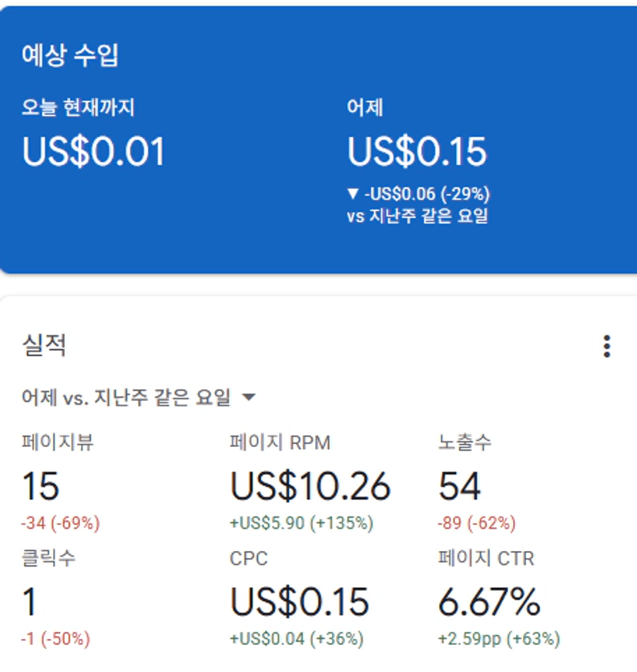Open the 실적 card three-dot options menu
This screenshot has height=672, width=637.
(607, 347)
